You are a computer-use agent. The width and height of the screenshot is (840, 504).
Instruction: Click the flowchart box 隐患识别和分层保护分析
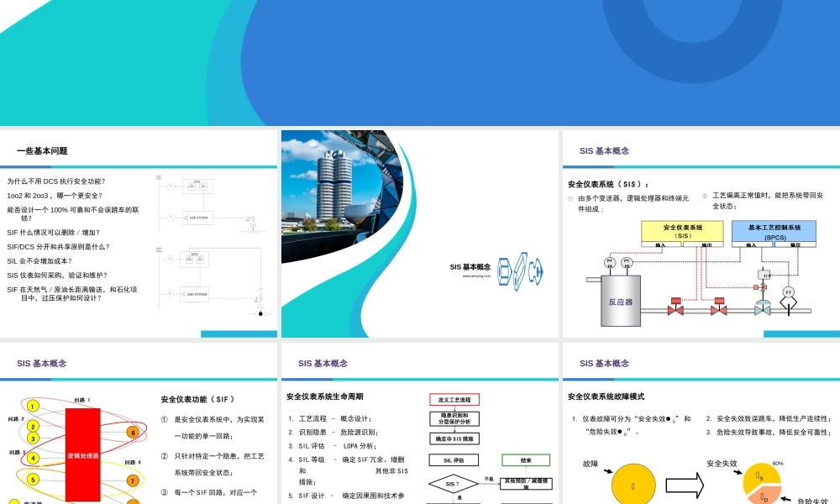(x=454, y=419)
